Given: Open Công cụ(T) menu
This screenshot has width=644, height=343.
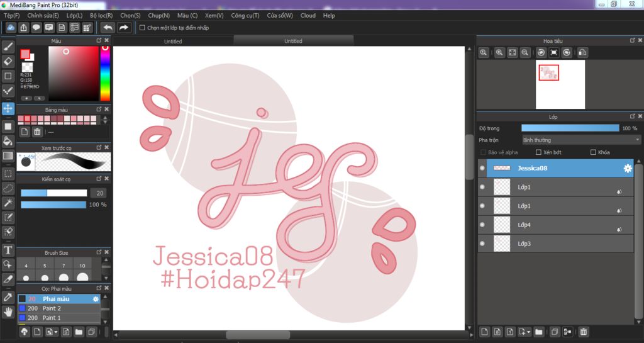Looking at the screenshot, I should pos(245,16).
